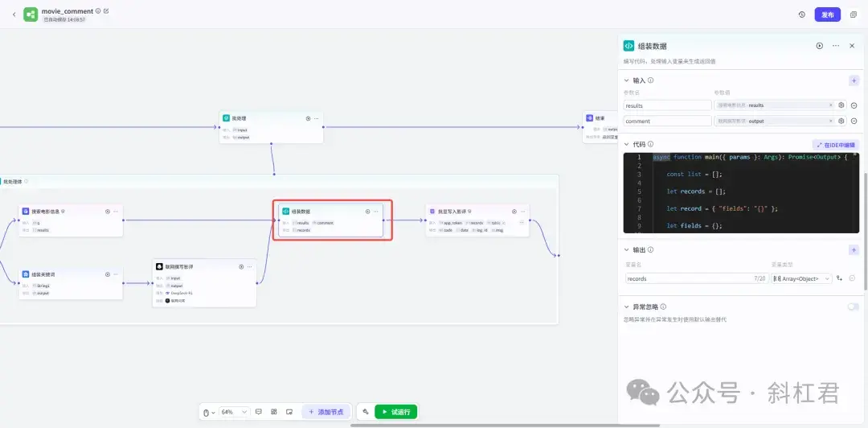
Task: Click the green movie_comment workflow icon
Action: 31,14
